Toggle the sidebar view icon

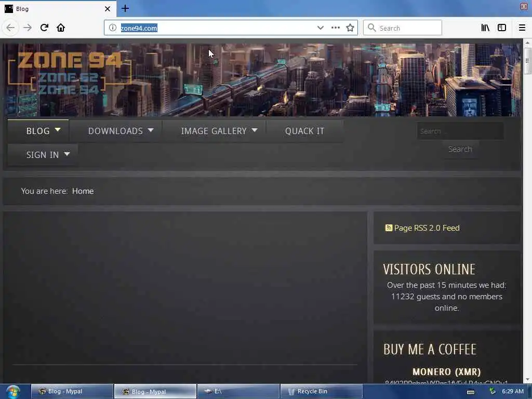coord(502,28)
